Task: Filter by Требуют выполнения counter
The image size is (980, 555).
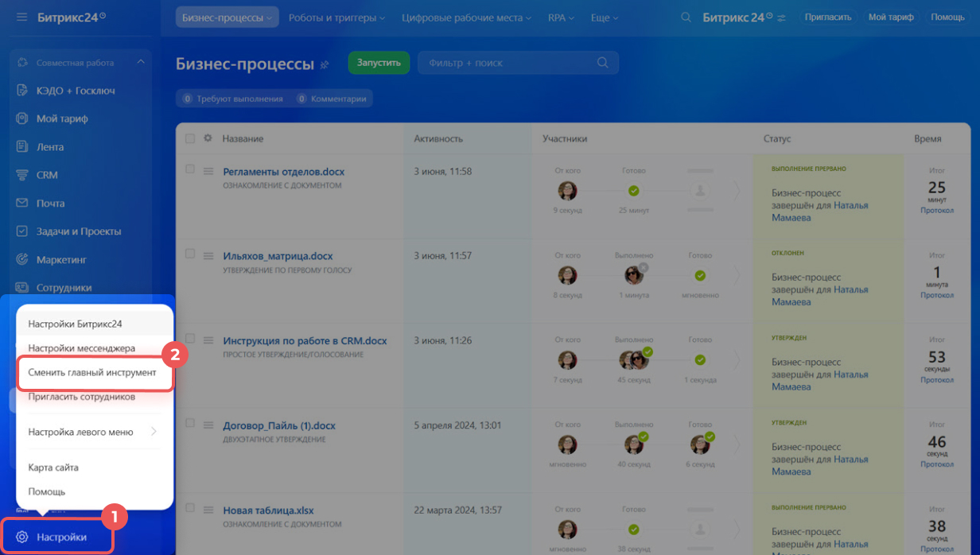Action: pos(232,99)
